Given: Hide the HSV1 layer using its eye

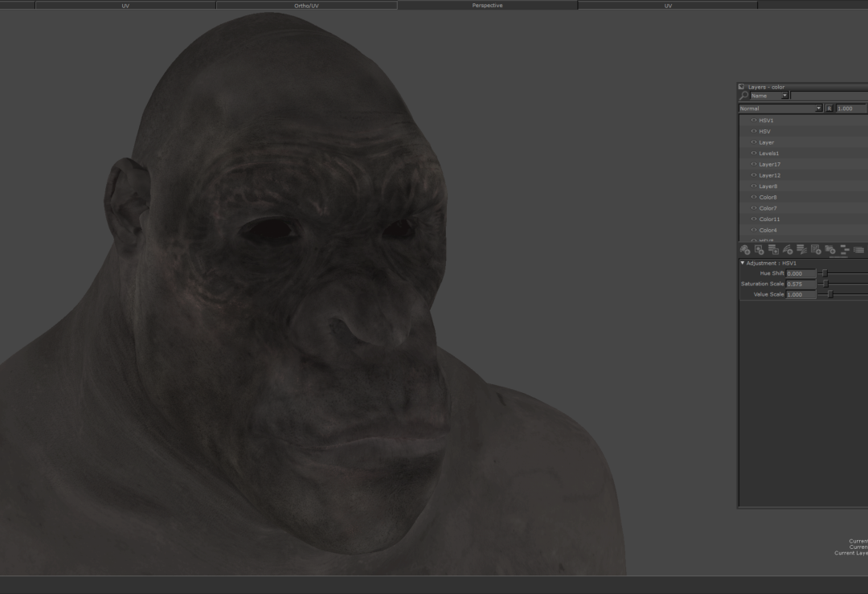Looking at the screenshot, I should [753, 120].
